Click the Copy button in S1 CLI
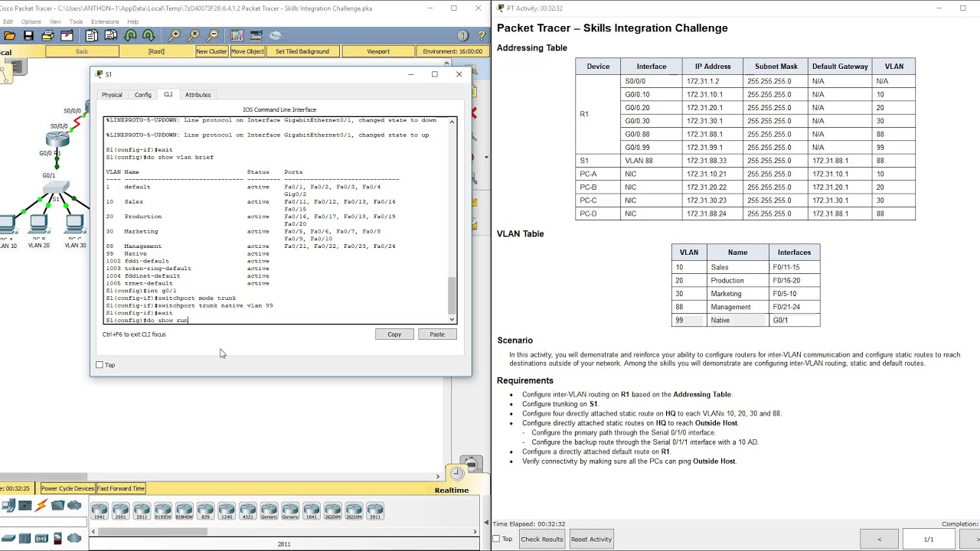Screen dimensions: 980x551 click(x=394, y=334)
